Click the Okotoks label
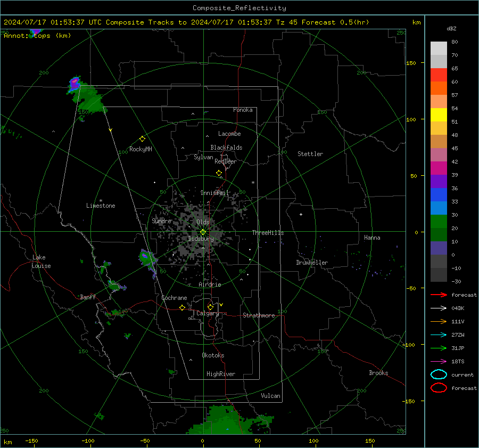Viewport: 479px width, 448px height. point(213,355)
